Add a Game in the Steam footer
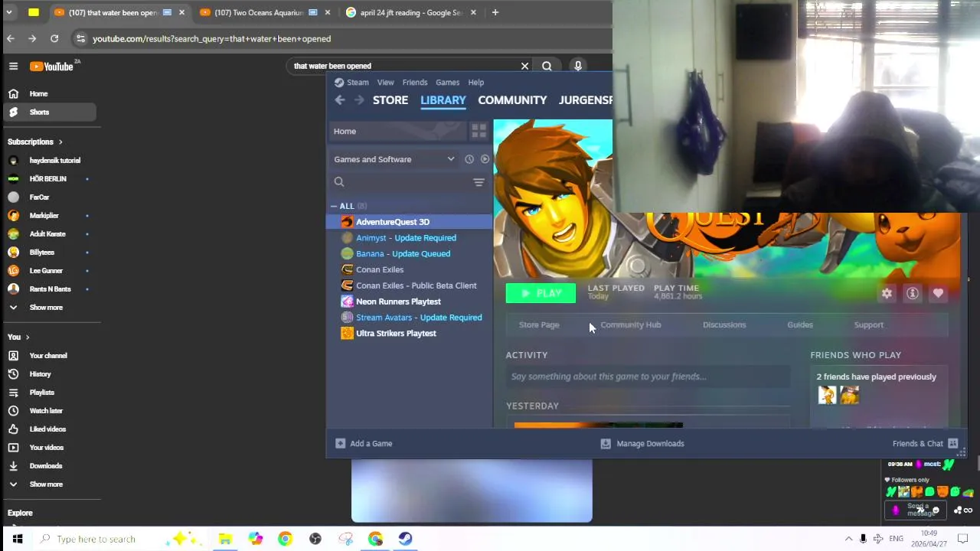Screen dimensions: 980x551 point(364,443)
